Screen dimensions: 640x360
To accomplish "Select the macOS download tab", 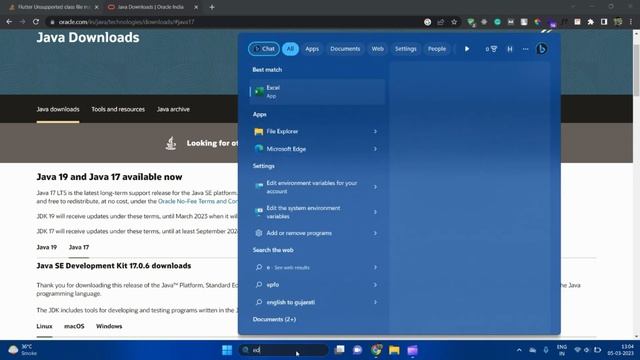I will (74, 326).
